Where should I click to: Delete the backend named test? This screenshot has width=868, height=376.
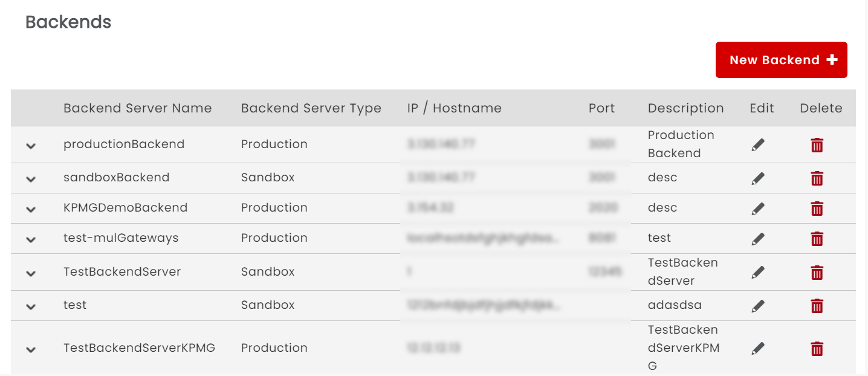click(817, 306)
